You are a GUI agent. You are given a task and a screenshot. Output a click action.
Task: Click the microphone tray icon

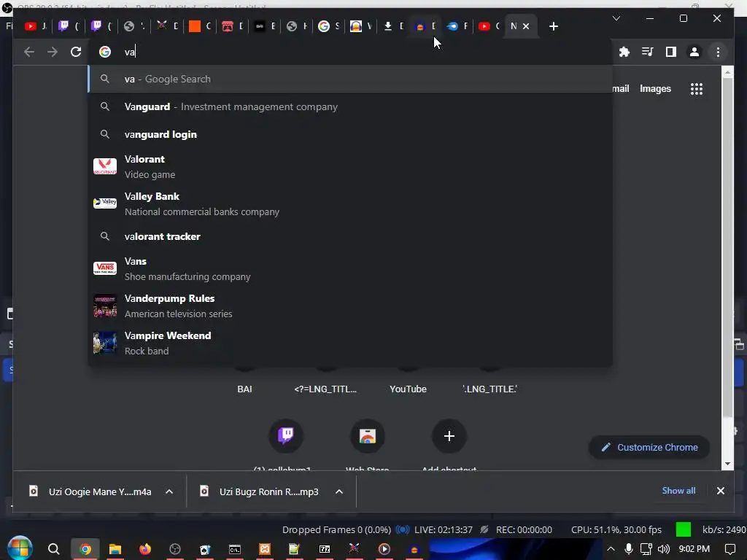(x=629, y=549)
